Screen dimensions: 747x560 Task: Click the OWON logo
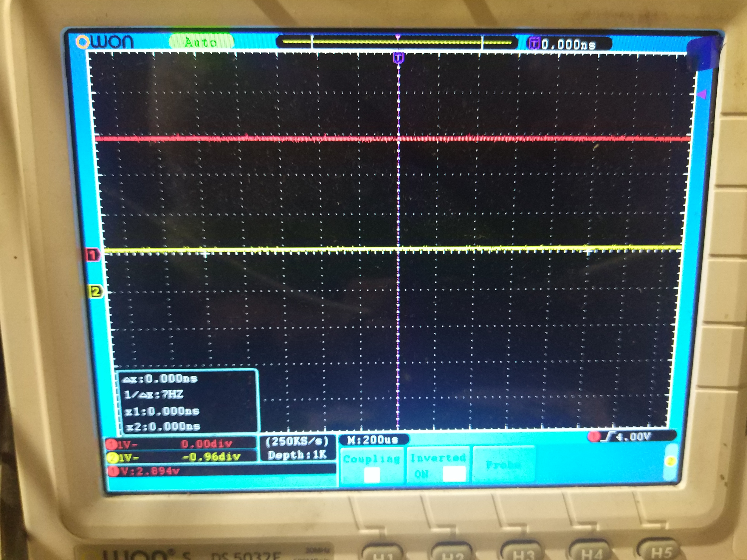point(105,42)
